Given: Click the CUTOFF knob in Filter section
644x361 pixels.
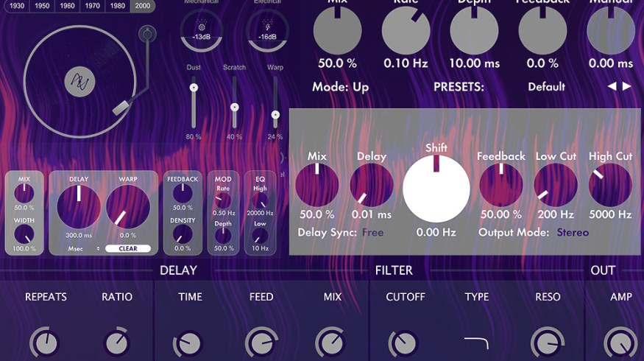Looking at the screenshot, I should click(403, 343).
